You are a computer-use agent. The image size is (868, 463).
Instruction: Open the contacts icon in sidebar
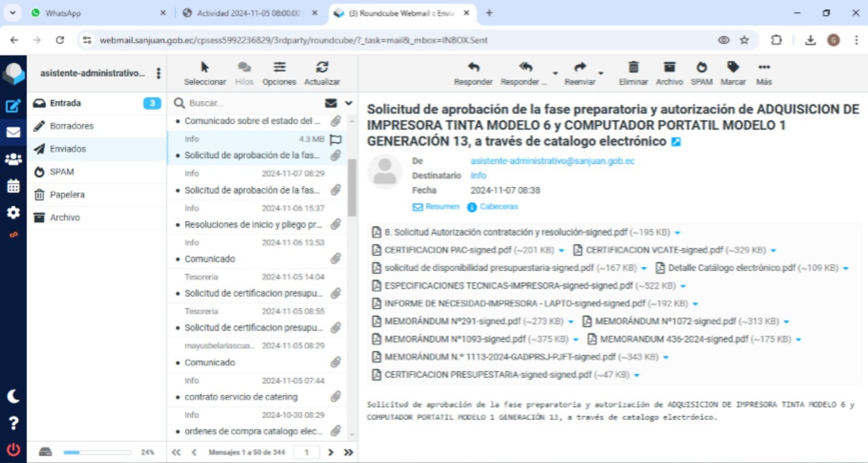click(x=13, y=159)
